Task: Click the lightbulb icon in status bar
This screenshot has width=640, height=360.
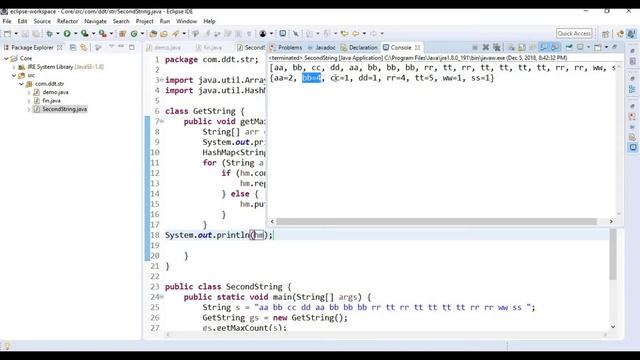Action: pyautogui.click(x=7, y=346)
